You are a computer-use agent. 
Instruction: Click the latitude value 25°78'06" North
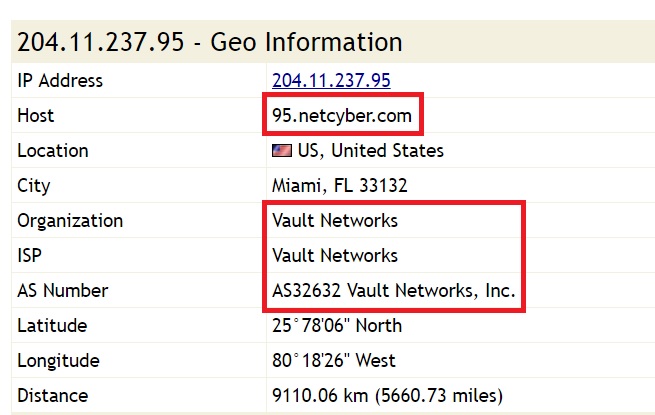point(337,326)
